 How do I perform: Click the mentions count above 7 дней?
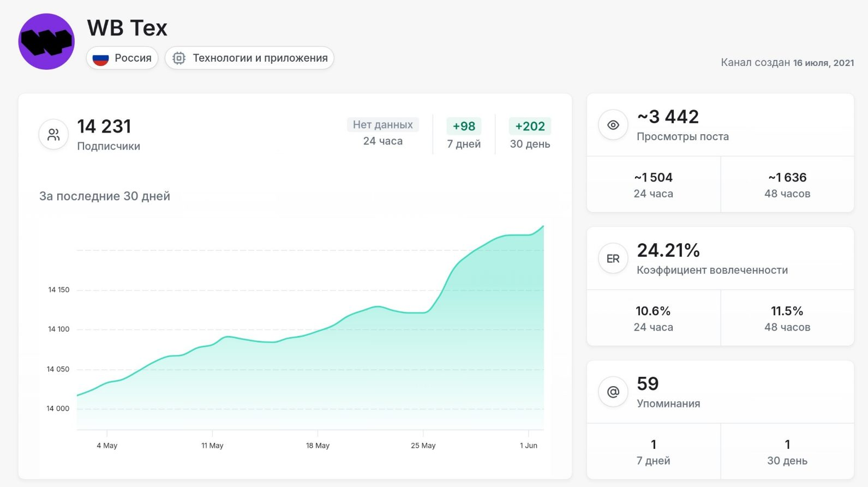(653, 444)
